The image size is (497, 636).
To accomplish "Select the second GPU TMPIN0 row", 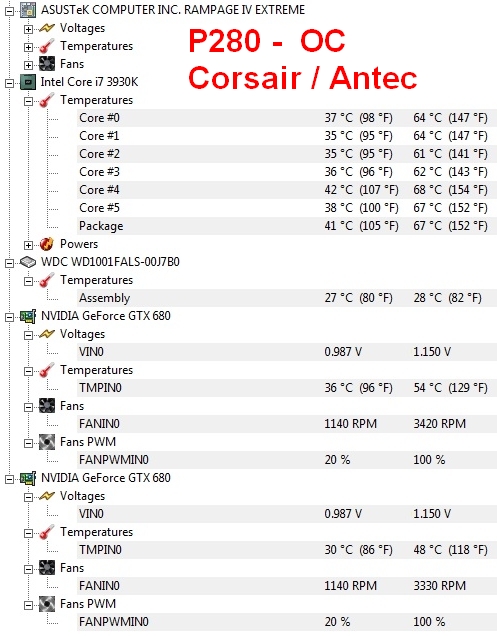I will [x=287, y=550].
